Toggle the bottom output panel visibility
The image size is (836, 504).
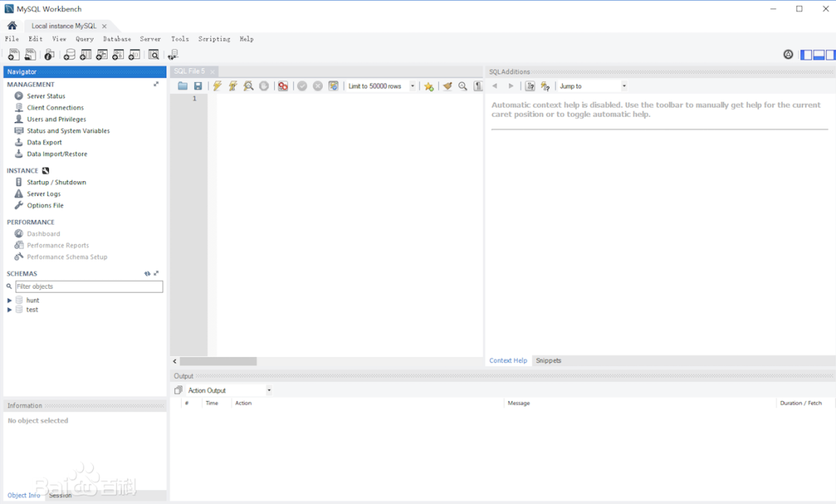tap(818, 54)
